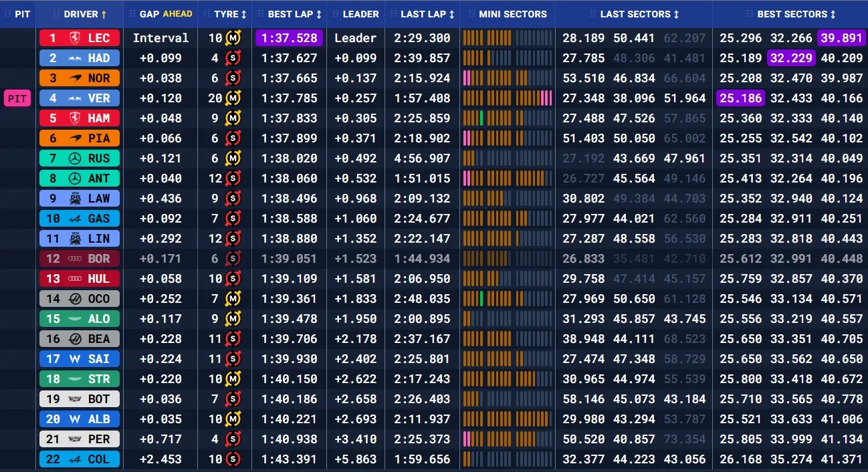Click the grip handle beside GAP header
Image resolution: width=868 pixels, height=472 pixels.
(131, 14)
